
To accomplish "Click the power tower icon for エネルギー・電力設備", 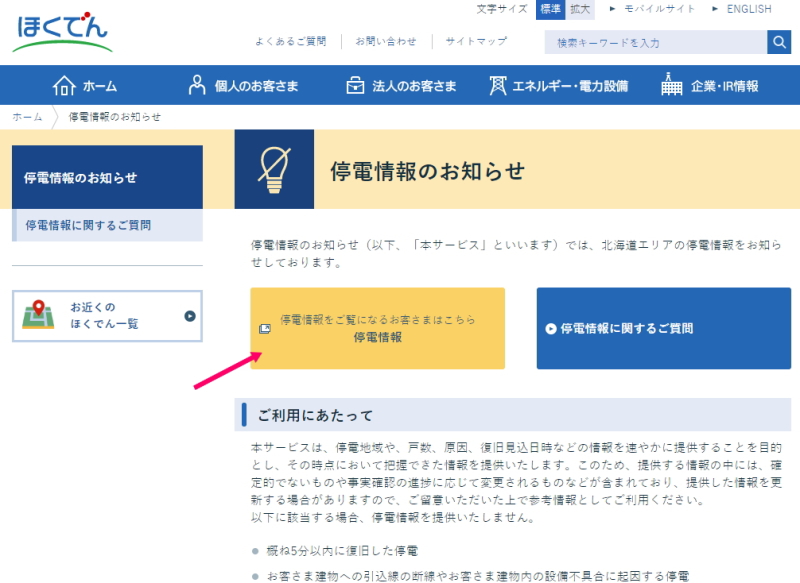I will coord(497,86).
